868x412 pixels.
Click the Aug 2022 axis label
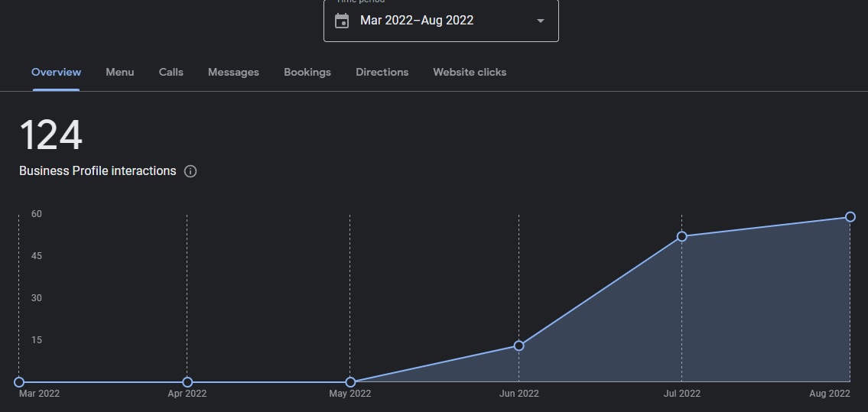click(829, 394)
